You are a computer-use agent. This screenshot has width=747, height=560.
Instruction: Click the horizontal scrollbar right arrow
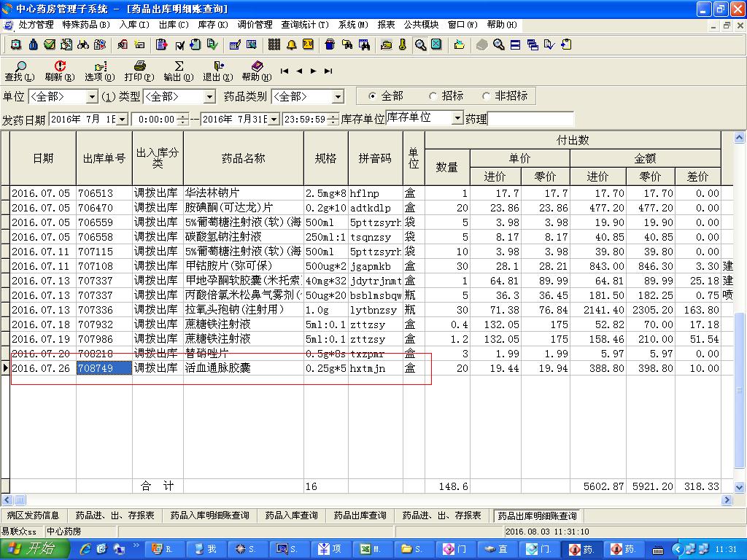pos(727,500)
